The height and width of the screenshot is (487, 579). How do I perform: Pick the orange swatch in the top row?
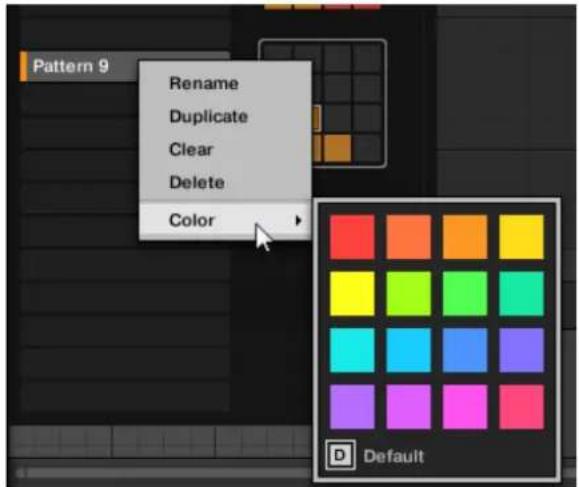465,237
